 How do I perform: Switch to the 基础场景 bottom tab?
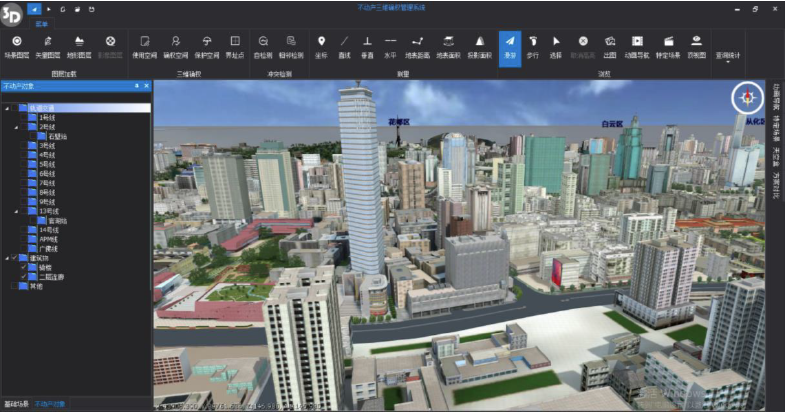click(x=16, y=403)
